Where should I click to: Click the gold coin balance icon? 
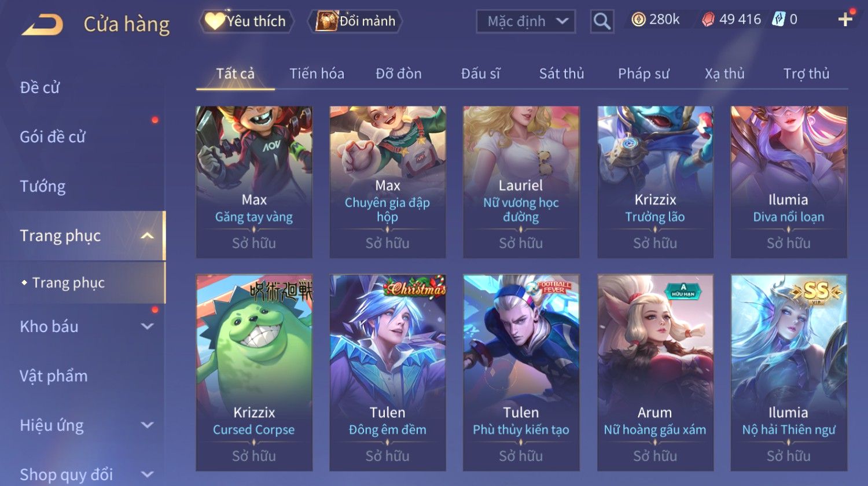click(x=638, y=20)
